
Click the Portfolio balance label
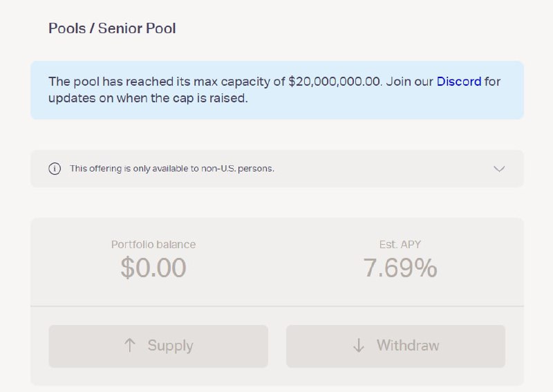point(153,245)
